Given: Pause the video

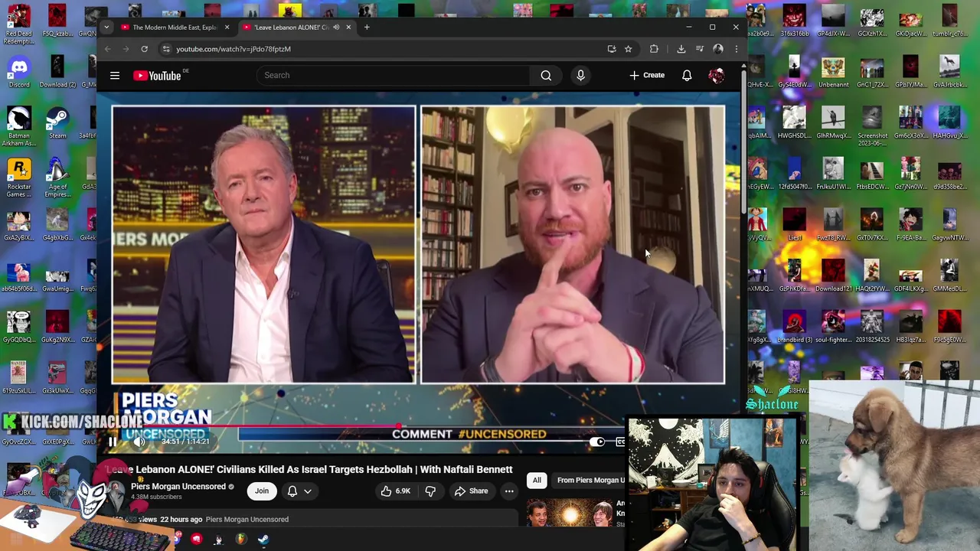Looking at the screenshot, I should tap(113, 442).
